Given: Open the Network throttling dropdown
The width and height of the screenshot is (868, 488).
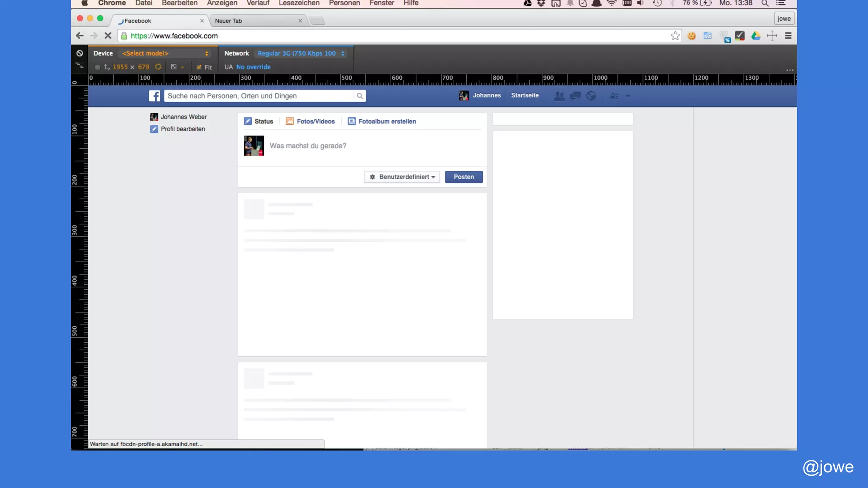Looking at the screenshot, I should (301, 53).
